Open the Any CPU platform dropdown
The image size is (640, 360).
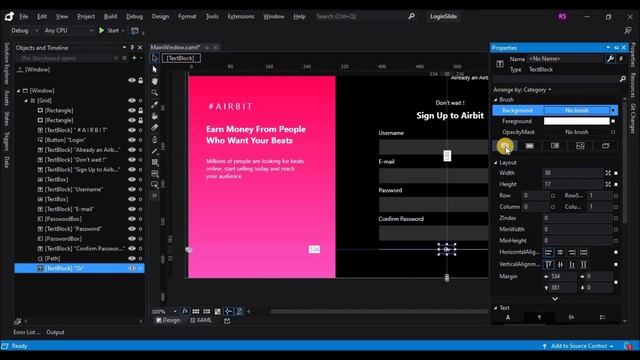(x=69, y=31)
